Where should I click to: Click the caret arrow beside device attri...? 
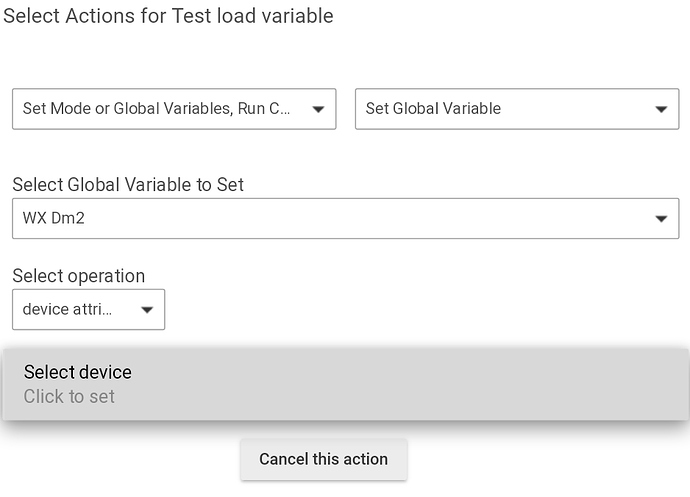(x=147, y=310)
